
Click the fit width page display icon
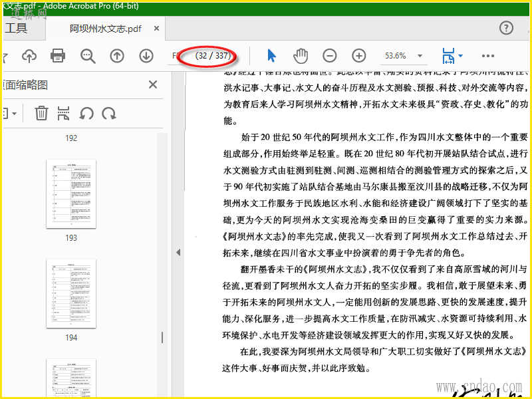point(448,56)
